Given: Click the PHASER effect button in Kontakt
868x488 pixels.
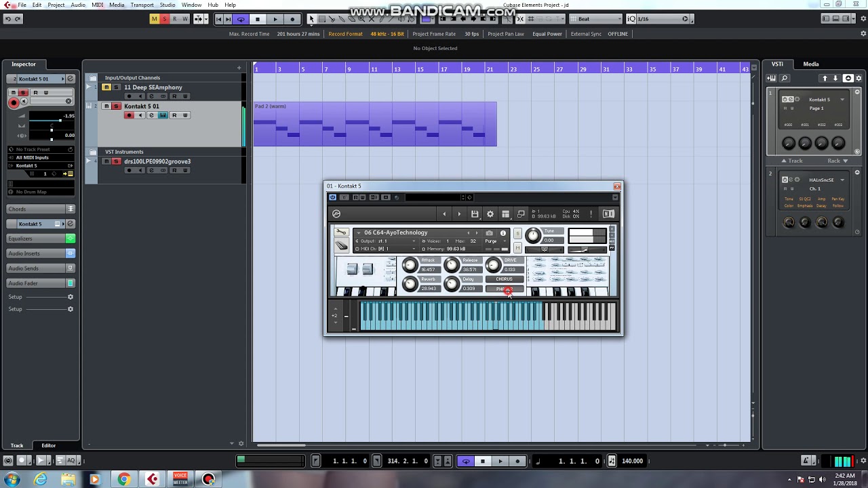Looking at the screenshot, I should tap(505, 289).
